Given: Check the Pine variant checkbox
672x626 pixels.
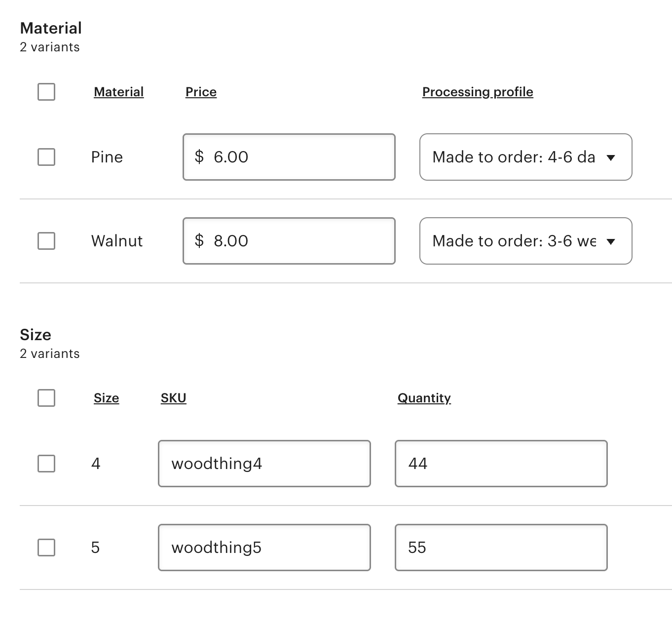Looking at the screenshot, I should (x=46, y=157).
